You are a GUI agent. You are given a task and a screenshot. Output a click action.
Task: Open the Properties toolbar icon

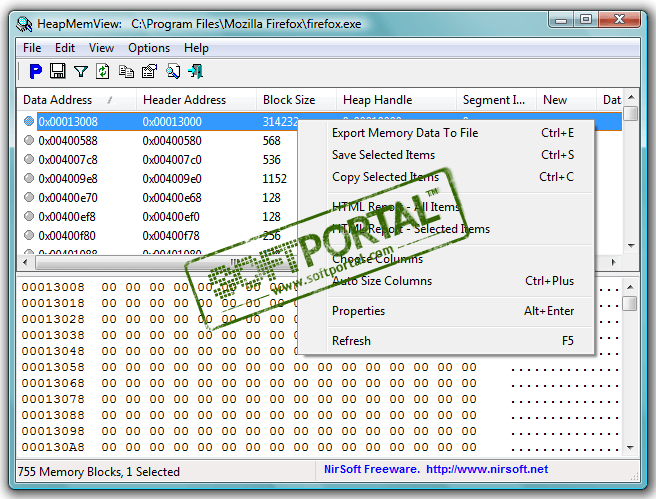149,72
